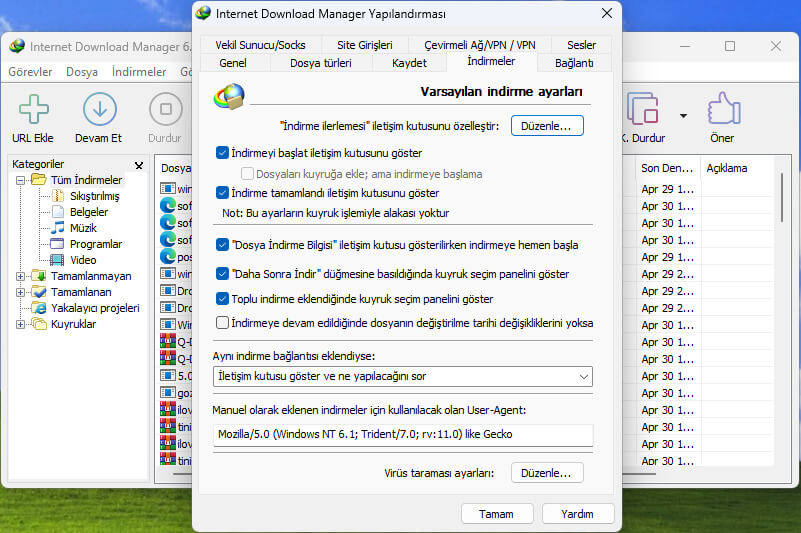Click Düzenle for Virüs taraması ayarları
Screen dimensions: 801x533
coord(547,473)
